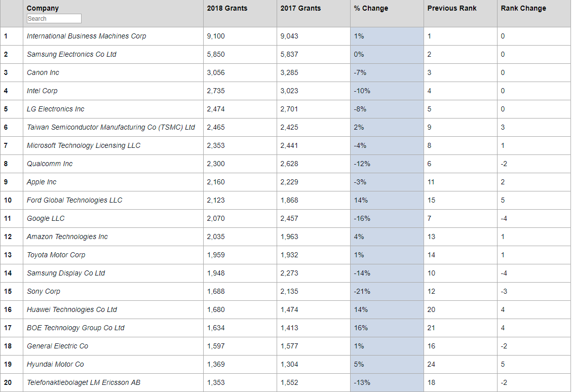
Task: Select Taiwan Semiconductor Manufacturing Co (TSMC) Ltd
Action: pos(111,127)
